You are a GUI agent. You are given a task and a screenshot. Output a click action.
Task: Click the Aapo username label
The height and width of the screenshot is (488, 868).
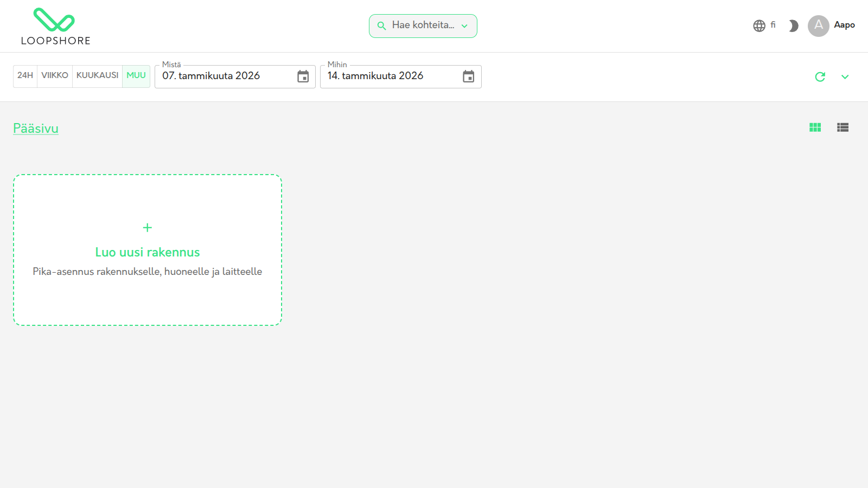(844, 25)
